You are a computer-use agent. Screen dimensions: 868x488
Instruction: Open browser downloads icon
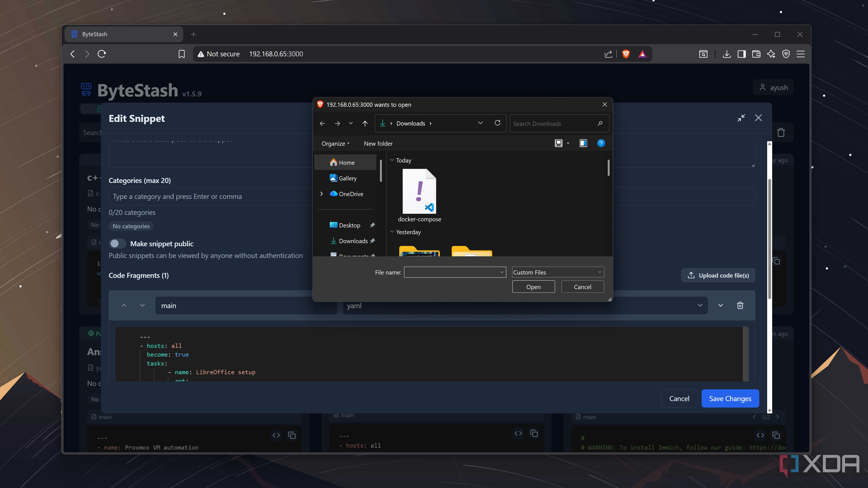[x=727, y=54]
